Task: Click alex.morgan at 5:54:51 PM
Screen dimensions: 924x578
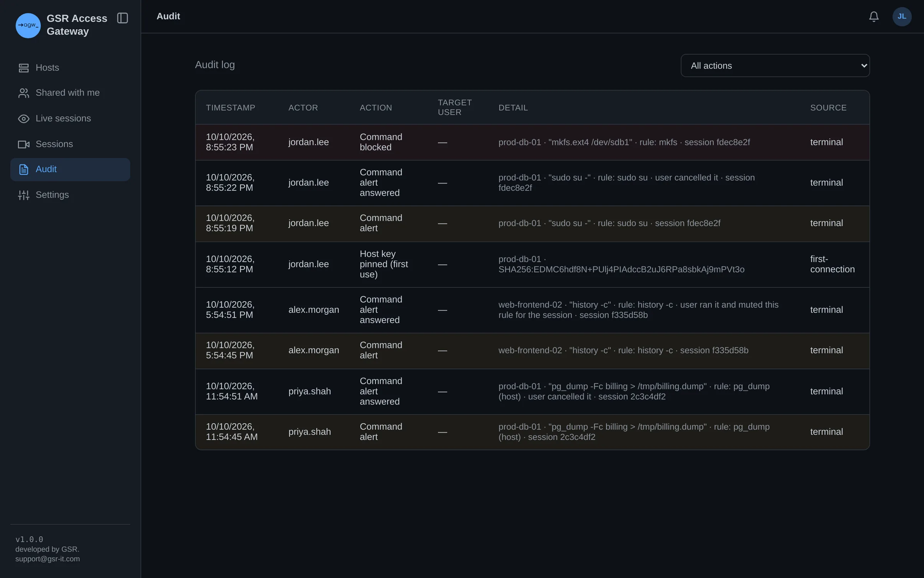Action: pos(313,310)
